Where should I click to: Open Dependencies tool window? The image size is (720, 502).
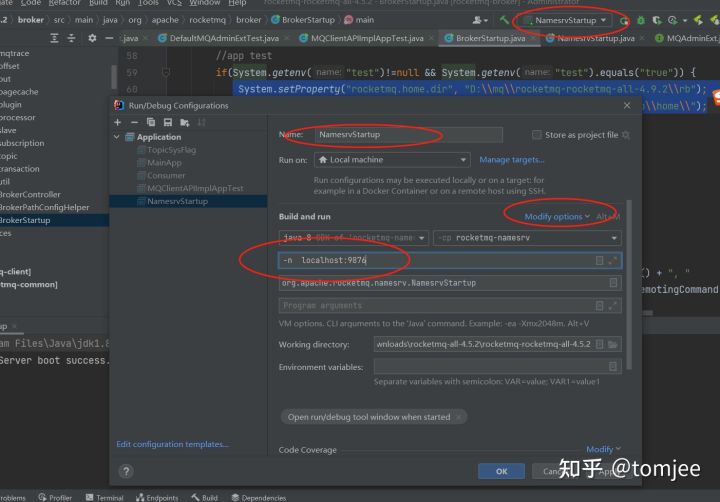(x=259, y=498)
